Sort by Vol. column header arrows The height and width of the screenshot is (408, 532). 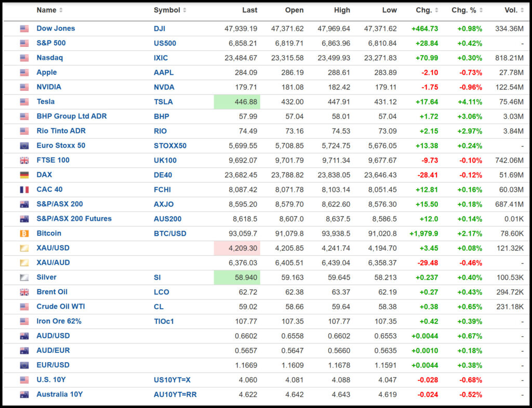pos(521,10)
